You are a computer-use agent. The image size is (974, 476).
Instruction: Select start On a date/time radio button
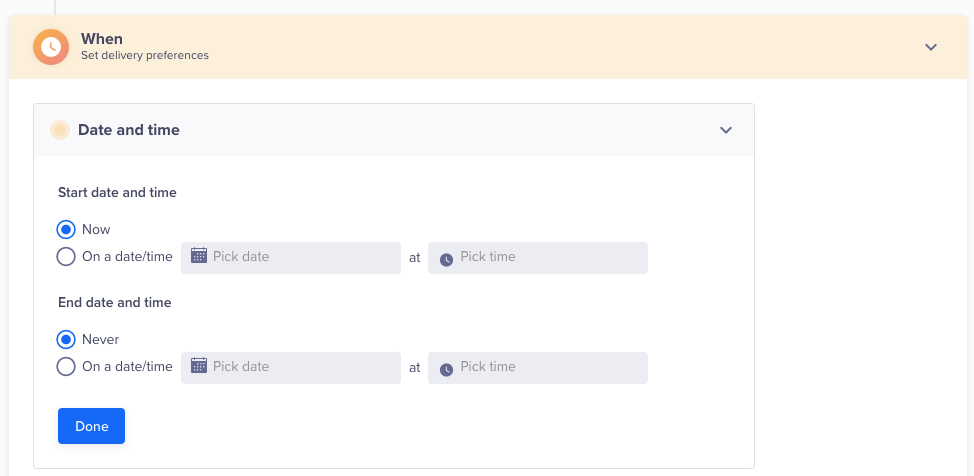pos(67,257)
